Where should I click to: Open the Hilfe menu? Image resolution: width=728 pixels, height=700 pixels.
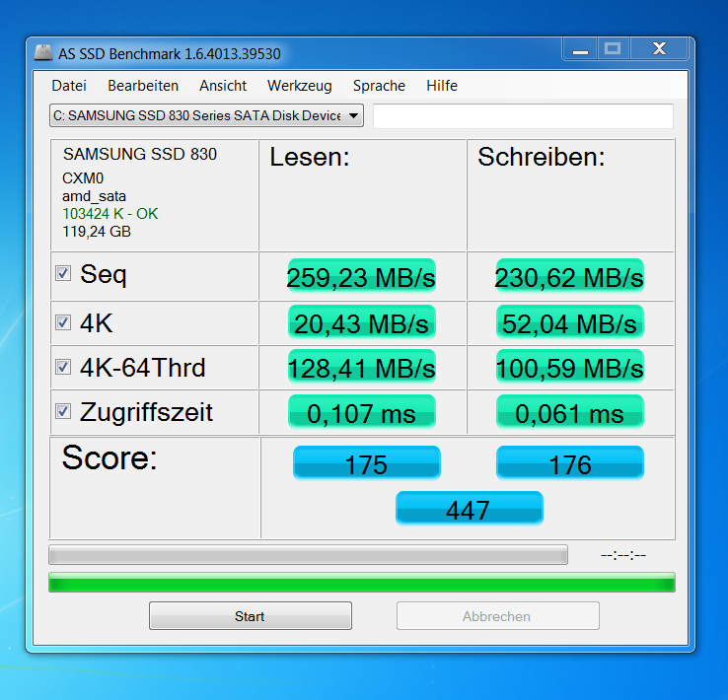point(442,86)
